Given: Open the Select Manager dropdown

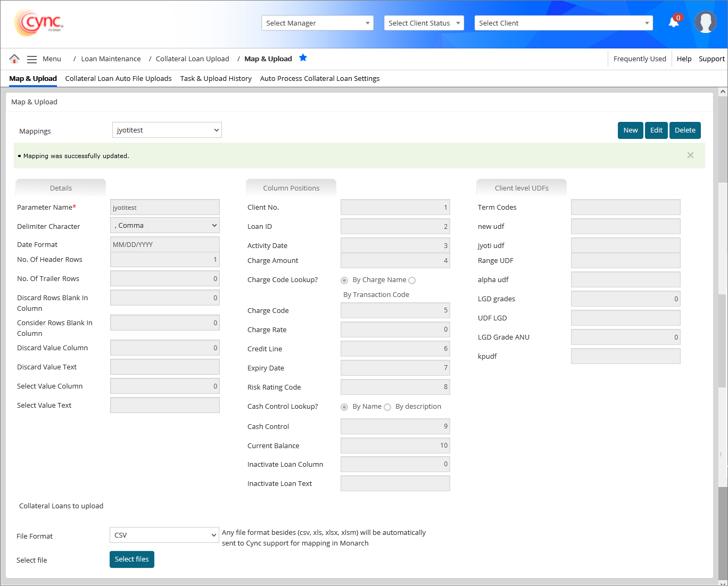Looking at the screenshot, I should click(x=317, y=23).
